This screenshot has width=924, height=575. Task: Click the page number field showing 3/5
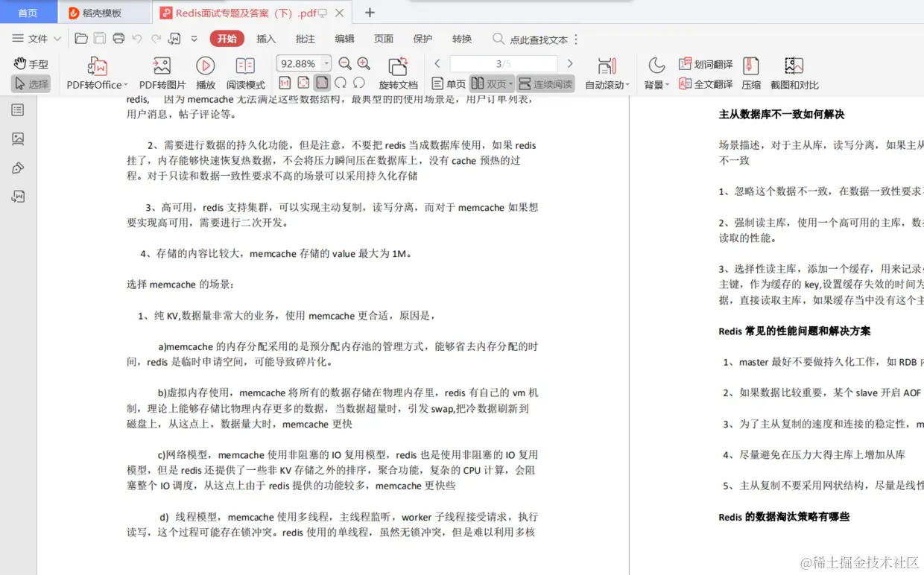(504, 64)
